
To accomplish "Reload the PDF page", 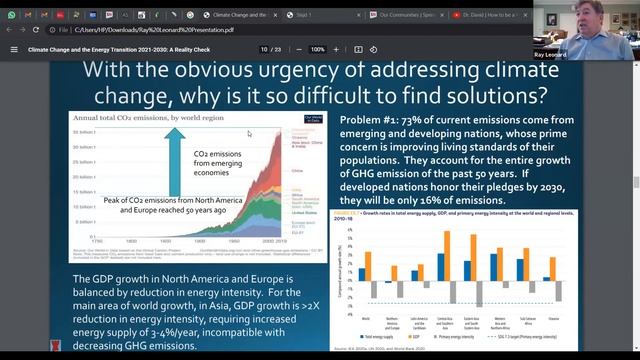I will [x=36, y=30].
